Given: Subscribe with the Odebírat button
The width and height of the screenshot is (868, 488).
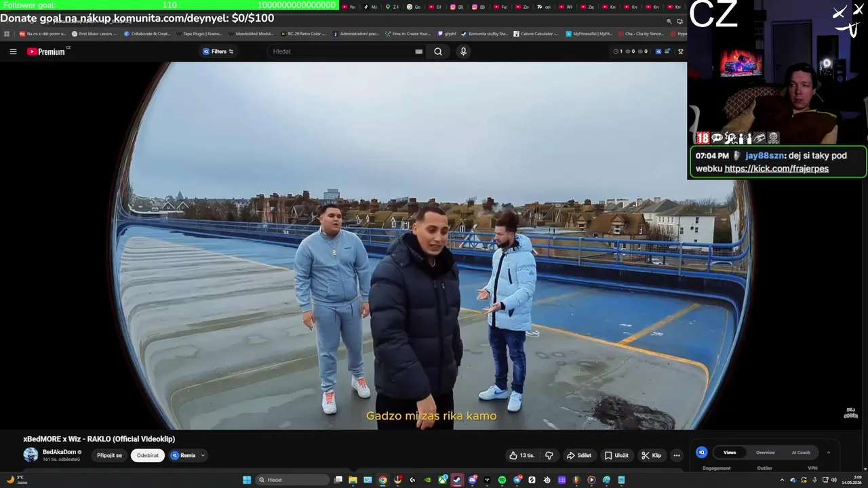Looking at the screenshot, I should point(147,455).
